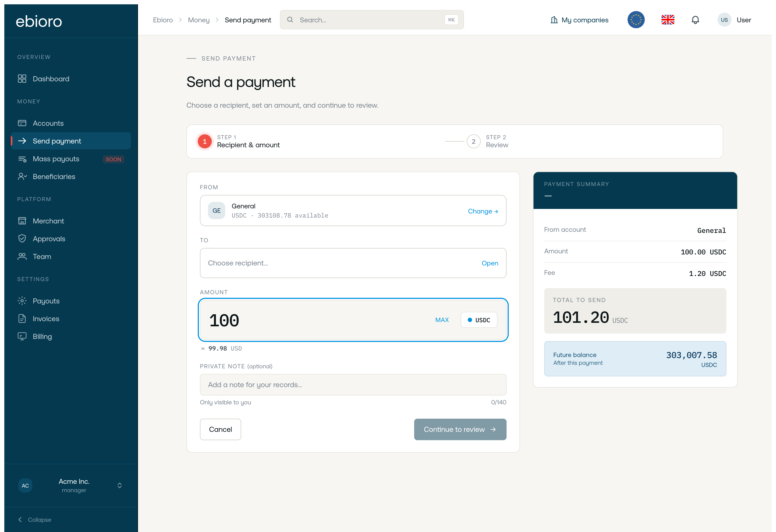Click Collapse sidebar label
Image resolution: width=776 pixels, height=532 pixels.
point(39,519)
